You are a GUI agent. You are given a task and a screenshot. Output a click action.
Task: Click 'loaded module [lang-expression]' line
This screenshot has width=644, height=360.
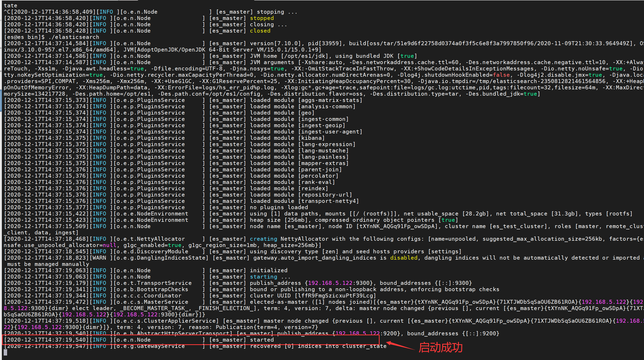pos(303,144)
